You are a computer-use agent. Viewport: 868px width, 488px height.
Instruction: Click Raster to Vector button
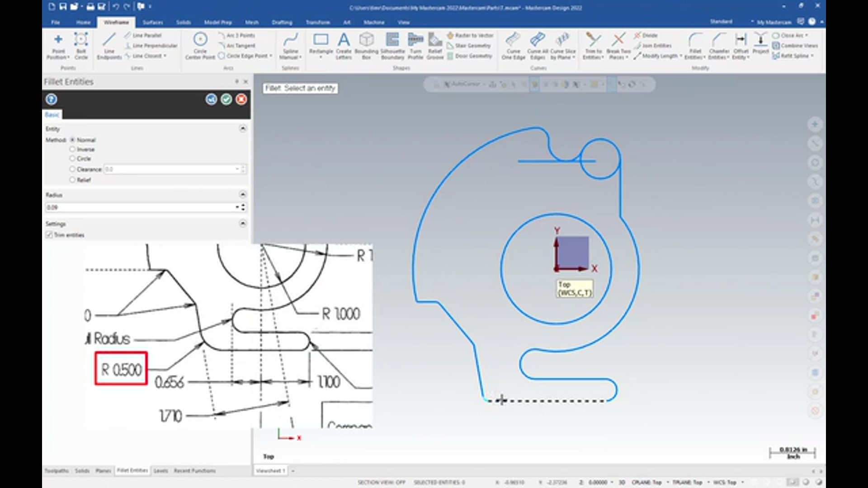click(x=470, y=35)
